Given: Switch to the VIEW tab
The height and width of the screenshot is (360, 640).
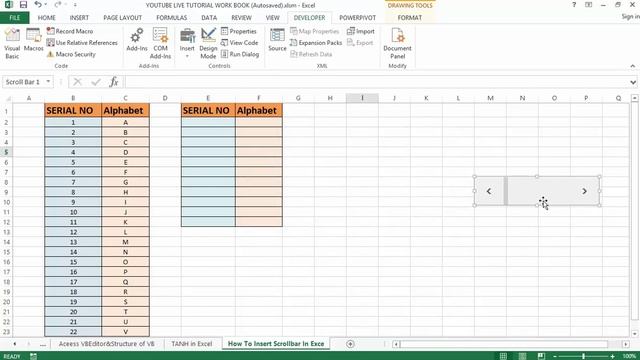Looking at the screenshot, I should [273, 18].
